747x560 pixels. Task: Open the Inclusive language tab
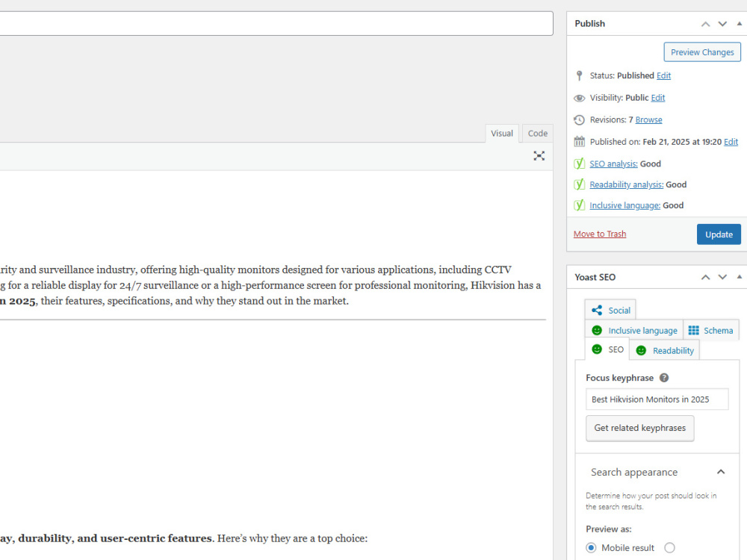coord(634,331)
